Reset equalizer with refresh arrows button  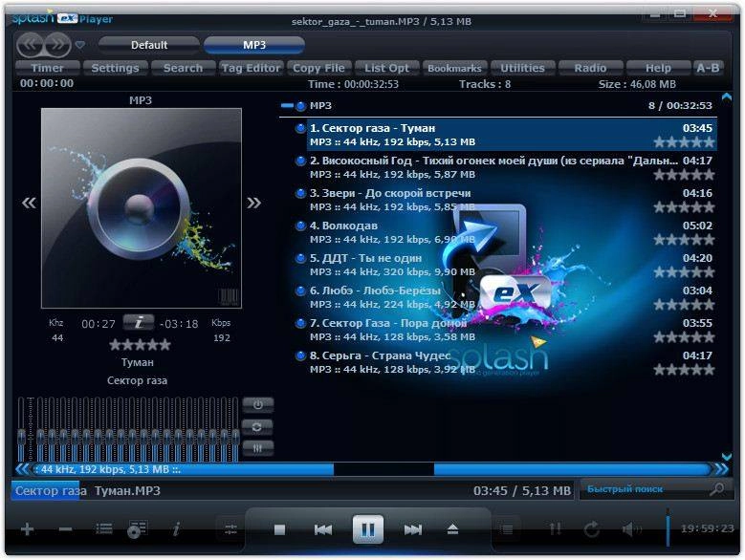point(257,427)
